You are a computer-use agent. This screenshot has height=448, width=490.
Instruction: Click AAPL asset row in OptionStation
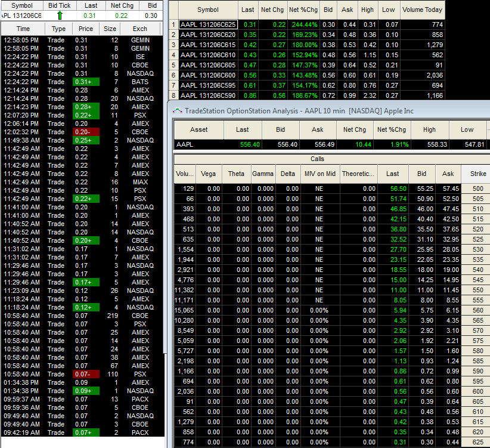(x=331, y=144)
